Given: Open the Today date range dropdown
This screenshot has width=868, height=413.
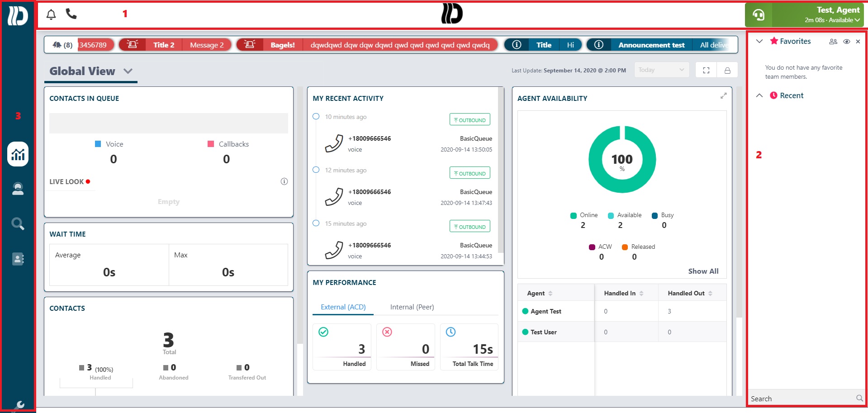Looking at the screenshot, I should pos(661,70).
